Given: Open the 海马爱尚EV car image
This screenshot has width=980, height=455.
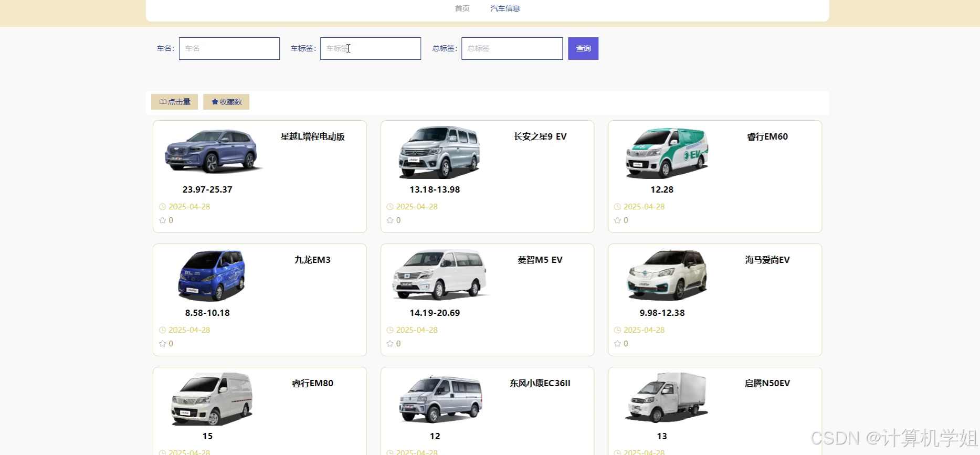Looking at the screenshot, I should (667, 274).
